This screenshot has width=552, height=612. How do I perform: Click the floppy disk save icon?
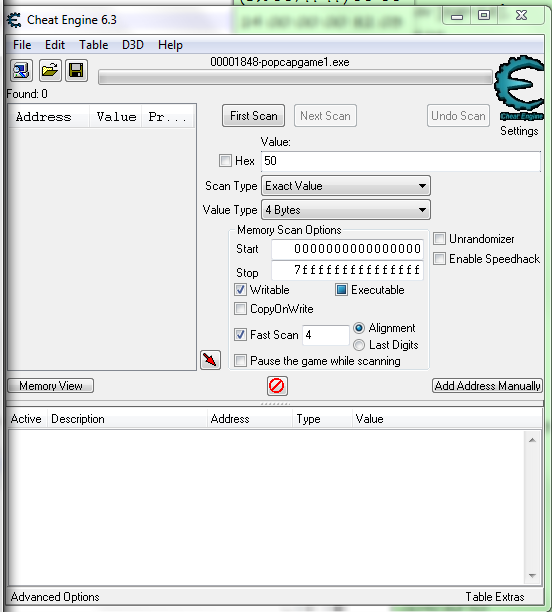pos(76,71)
